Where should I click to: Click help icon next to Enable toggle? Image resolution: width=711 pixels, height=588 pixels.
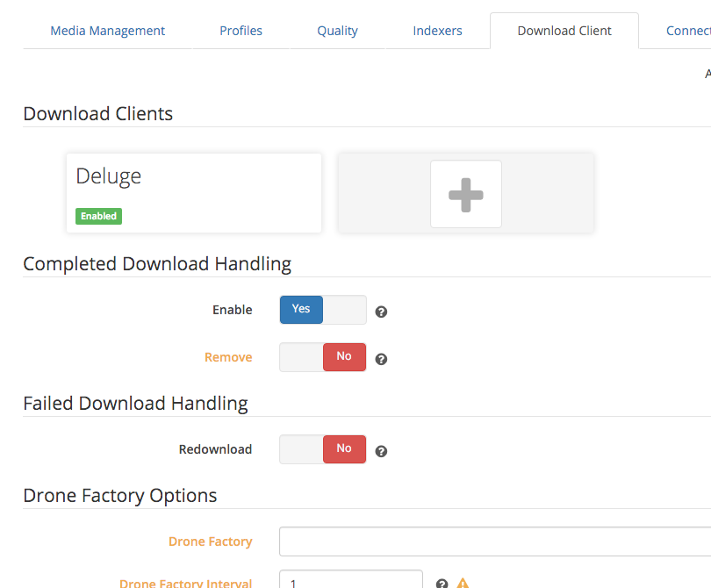pyautogui.click(x=381, y=312)
